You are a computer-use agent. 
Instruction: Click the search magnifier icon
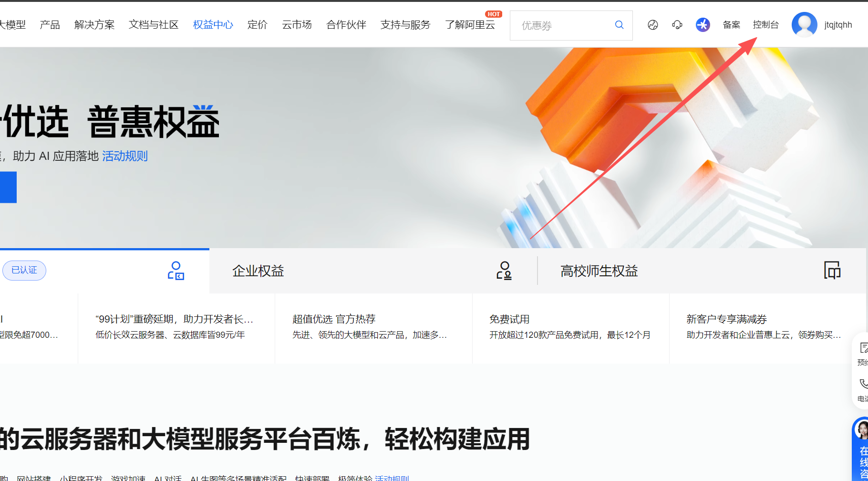pos(619,25)
